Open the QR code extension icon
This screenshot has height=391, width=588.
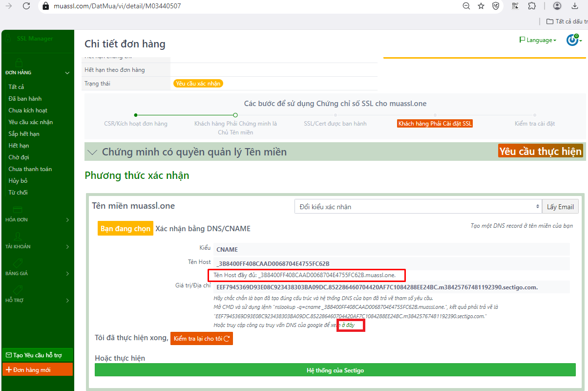coord(515,6)
